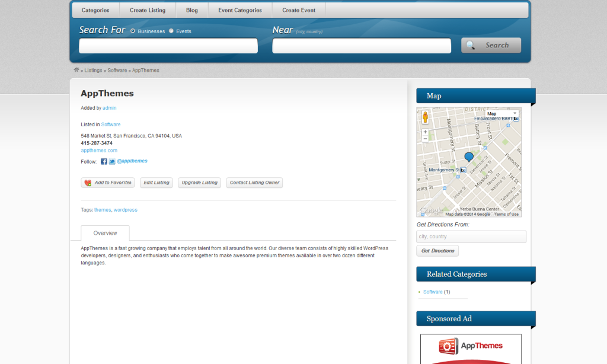607x364 pixels.
Task: Visit the appthemes.com website link
Action: pos(99,150)
